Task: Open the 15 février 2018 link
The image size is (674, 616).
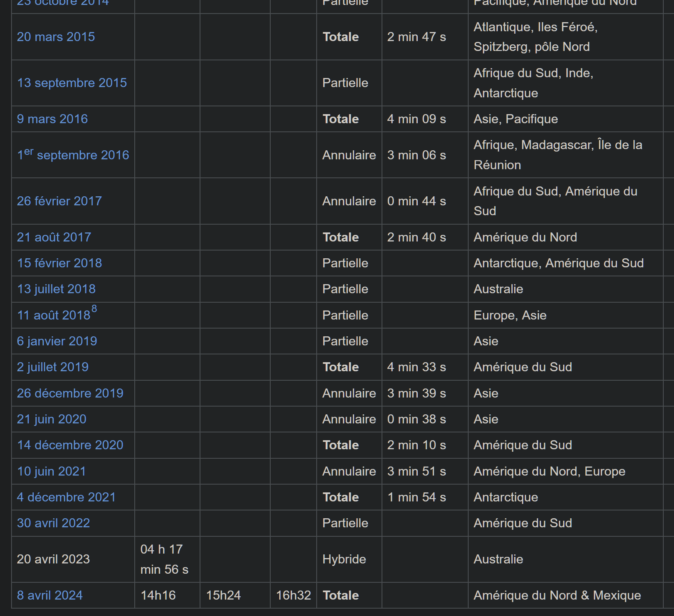Action: tap(59, 263)
